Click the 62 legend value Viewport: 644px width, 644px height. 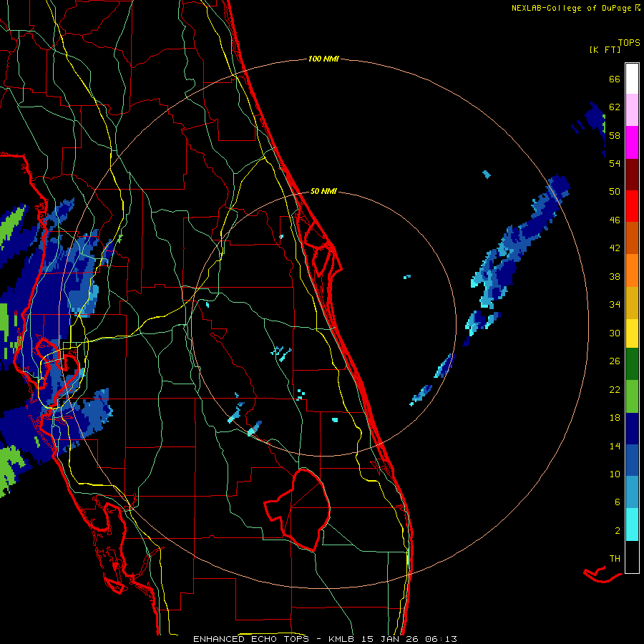(x=615, y=107)
